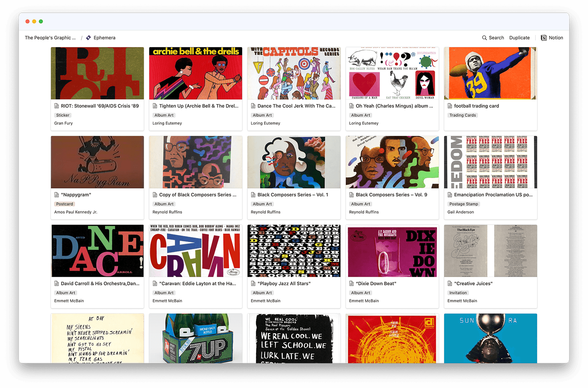Click the Duplicate button

(519, 38)
